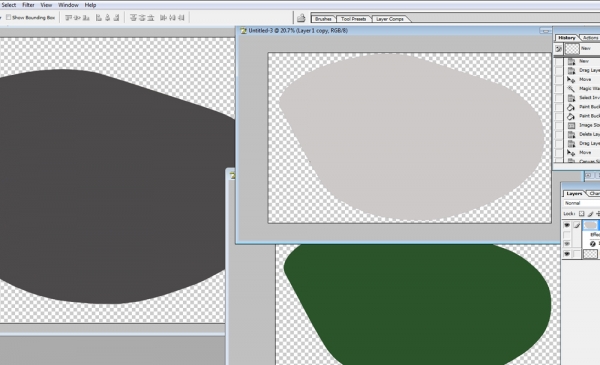Click Distribute vertical centers icon
This screenshot has width=600, height=365.
[142, 18]
